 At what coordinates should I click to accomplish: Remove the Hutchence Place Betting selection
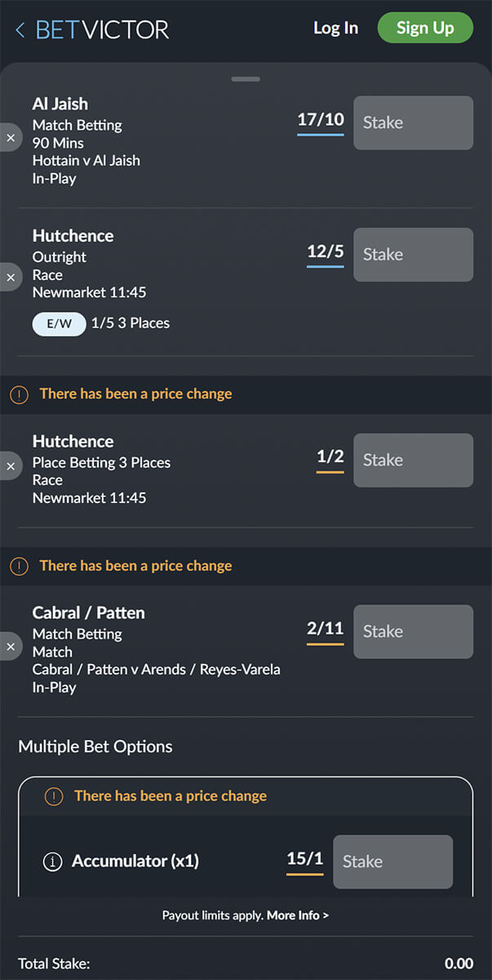point(10,466)
